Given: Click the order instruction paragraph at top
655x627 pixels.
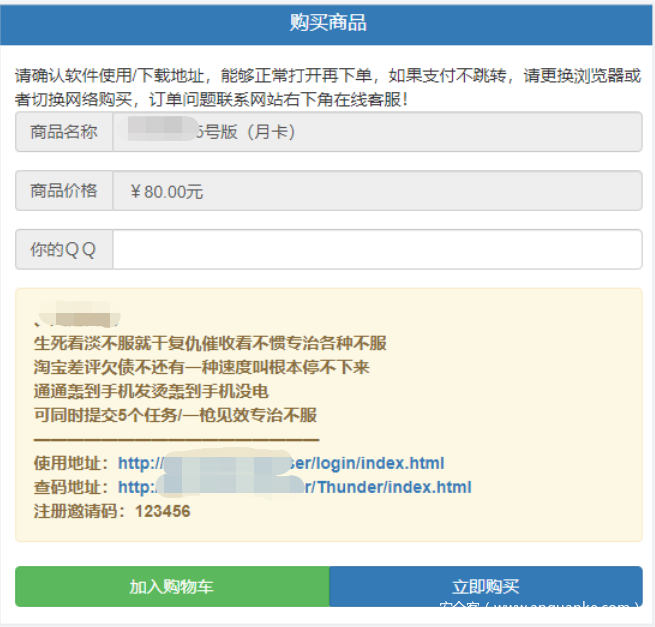Looking at the screenshot, I should tap(327, 87).
